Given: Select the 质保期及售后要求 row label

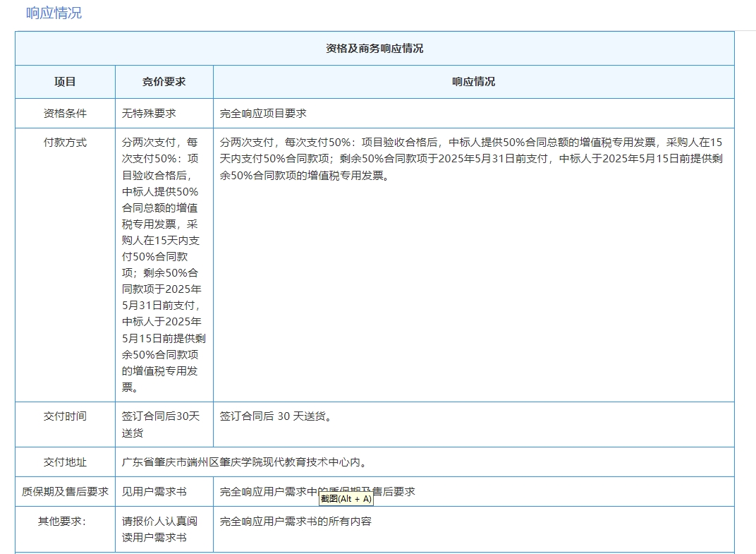Looking at the screenshot, I should coord(65,492).
